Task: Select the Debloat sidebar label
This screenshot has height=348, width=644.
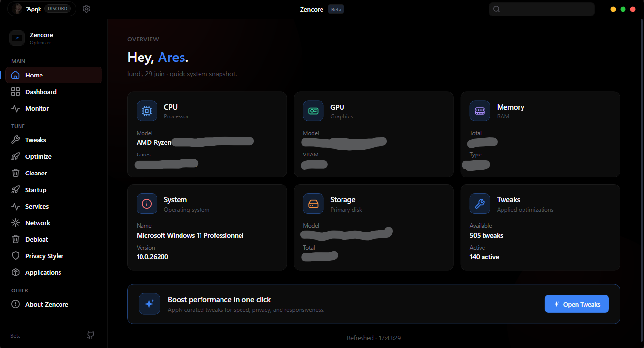Action: point(37,239)
